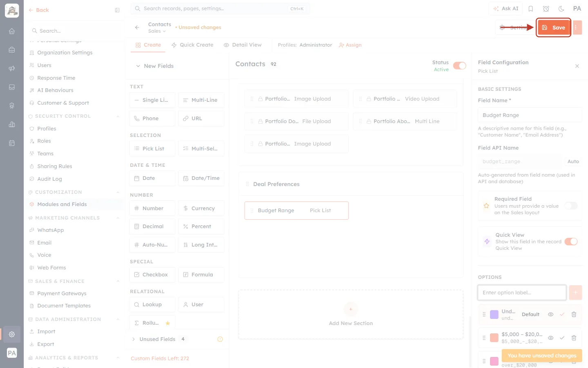Switch to the Quick Create tab

click(x=192, y=45)
